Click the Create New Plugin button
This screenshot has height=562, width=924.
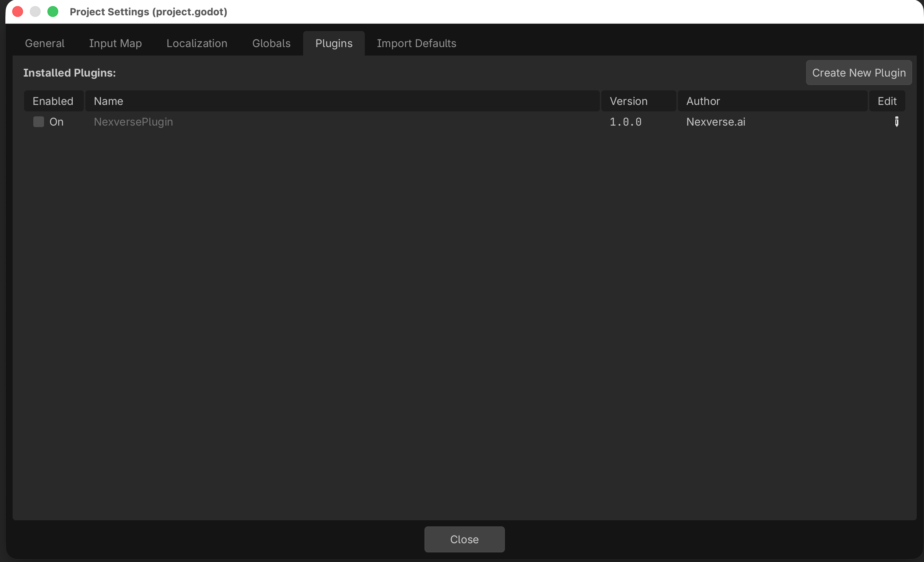[x=858, y=72]
